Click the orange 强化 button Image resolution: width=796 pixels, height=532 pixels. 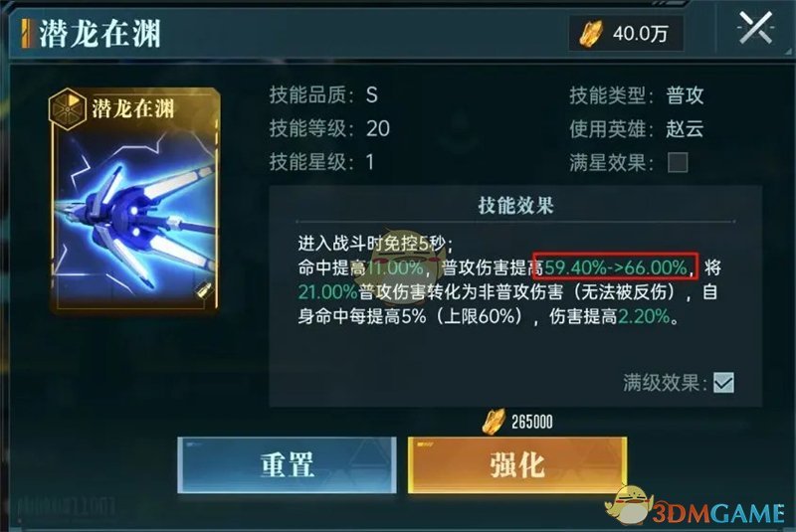point(517,465)
